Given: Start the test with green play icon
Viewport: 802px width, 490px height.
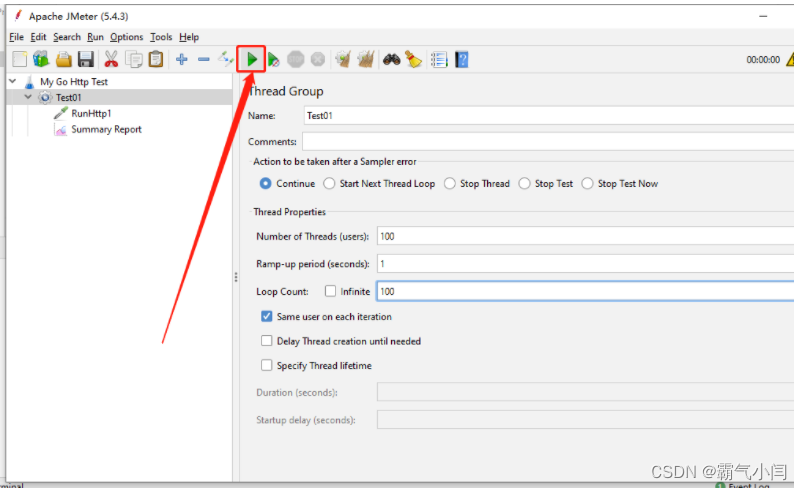Looking at the screenshot, I should pos(251,59).
